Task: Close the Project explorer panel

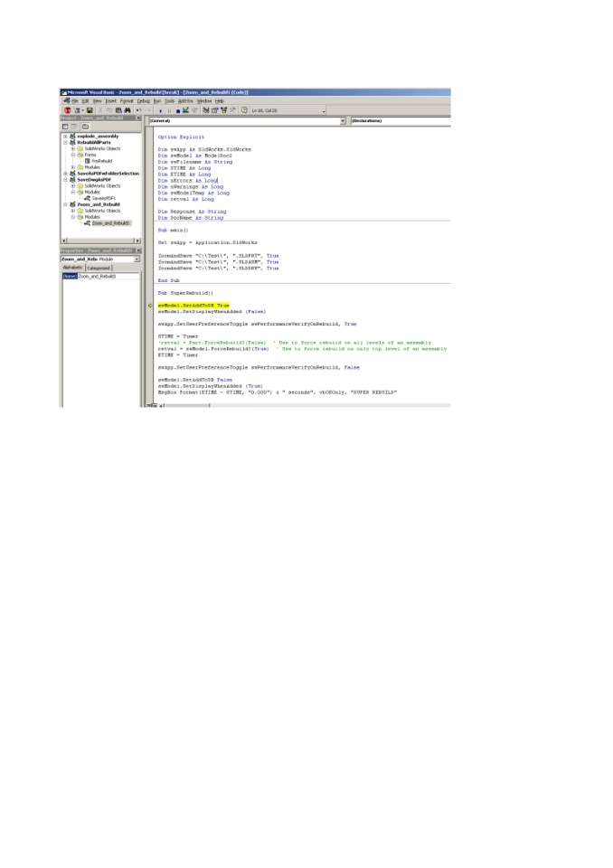Action: pos(138,118)
